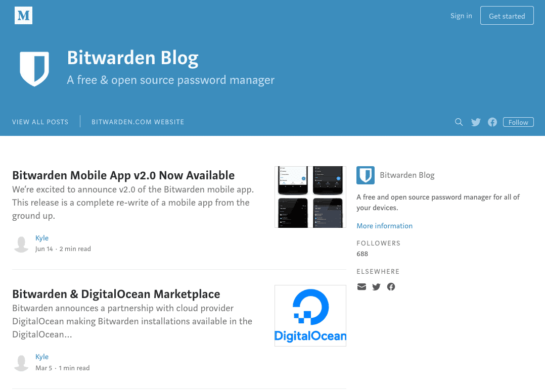Open the Medium homepage logo
Viewport: 545px width, 392px height.
[23, 15]
